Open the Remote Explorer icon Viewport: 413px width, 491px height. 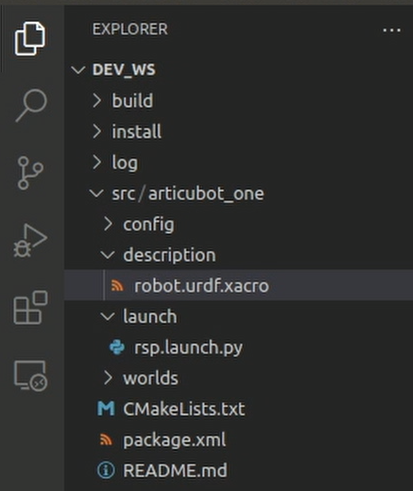(x=30, y=375)
